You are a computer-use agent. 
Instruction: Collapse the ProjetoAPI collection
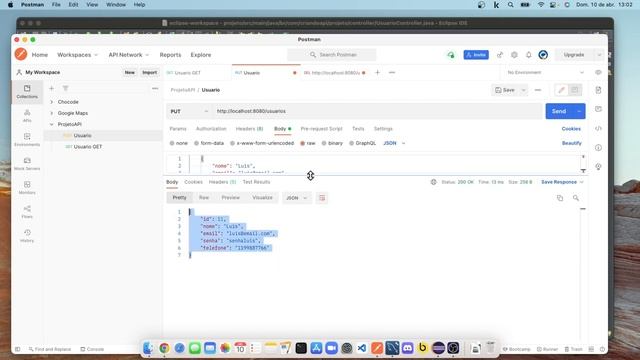point(51,124)
